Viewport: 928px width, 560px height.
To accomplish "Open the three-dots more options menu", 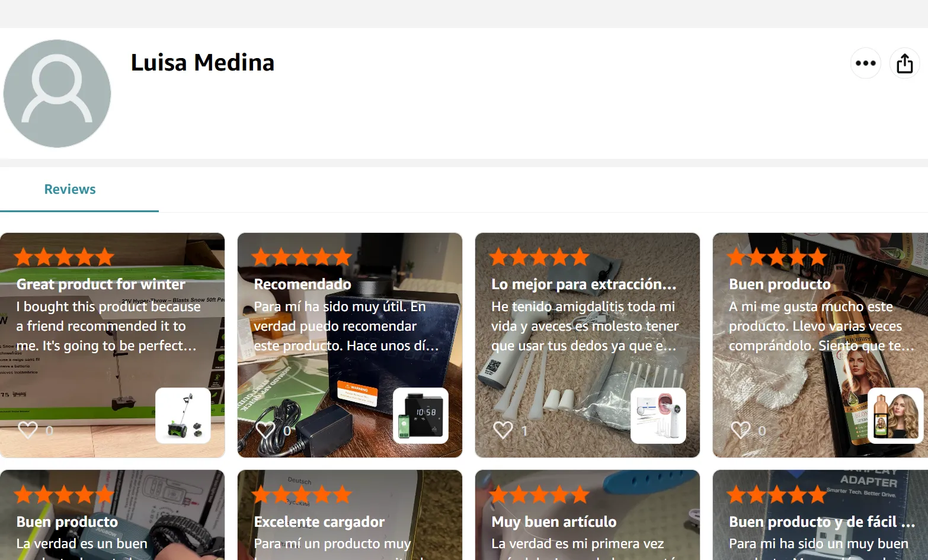I will 865,63.
